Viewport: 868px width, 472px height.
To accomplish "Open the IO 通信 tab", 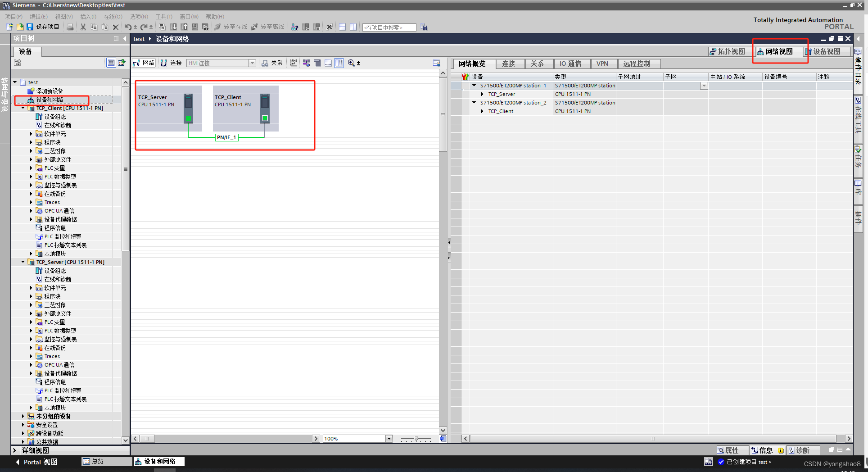I will tap(570, 64).
